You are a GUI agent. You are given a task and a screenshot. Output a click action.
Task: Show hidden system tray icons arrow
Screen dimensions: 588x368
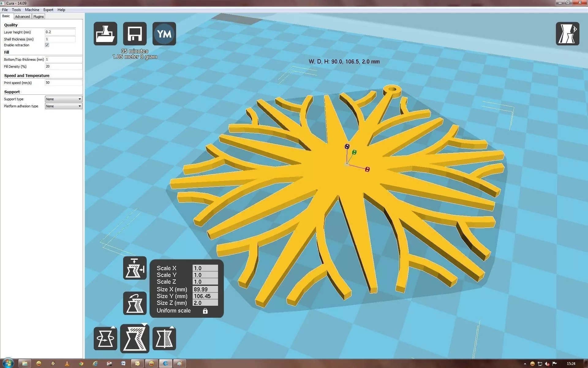525,364
